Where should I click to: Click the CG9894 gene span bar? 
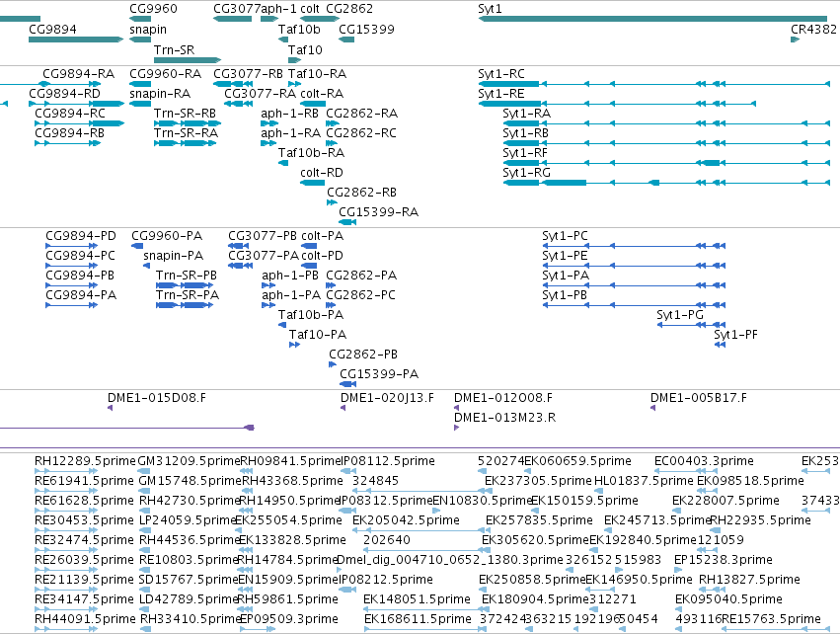pos(76,40)
